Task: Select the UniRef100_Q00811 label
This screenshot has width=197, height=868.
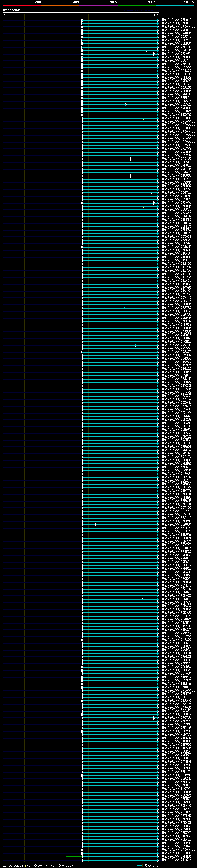Action: [x=177, y=758]
